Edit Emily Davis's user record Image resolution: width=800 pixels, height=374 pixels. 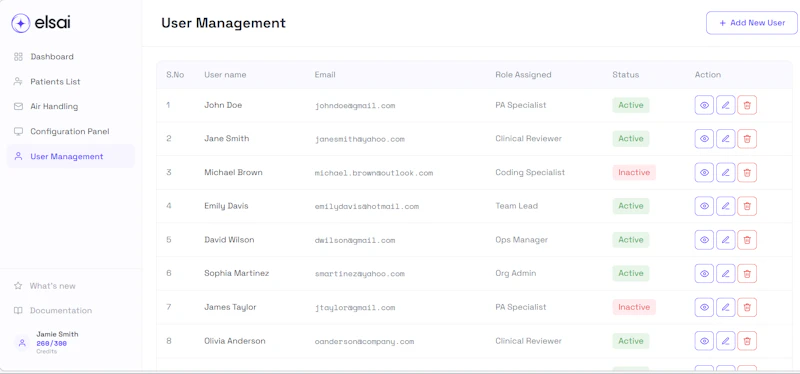pos(726,206)
